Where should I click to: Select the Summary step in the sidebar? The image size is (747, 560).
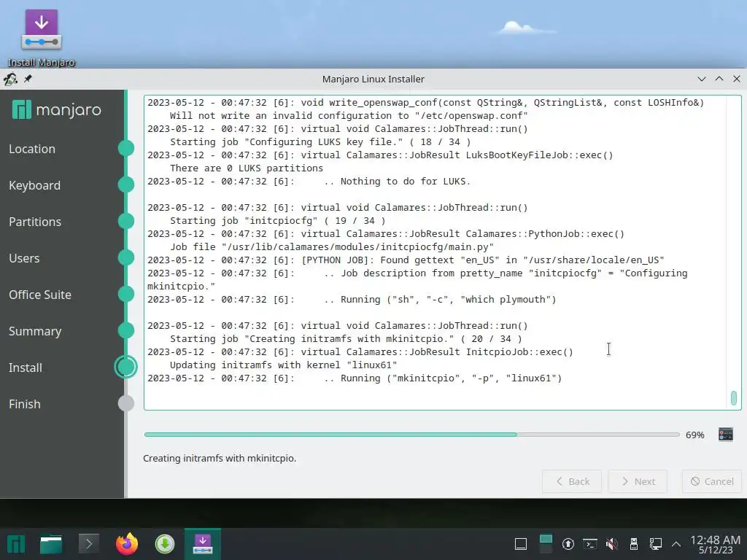[x=35, y=331]
